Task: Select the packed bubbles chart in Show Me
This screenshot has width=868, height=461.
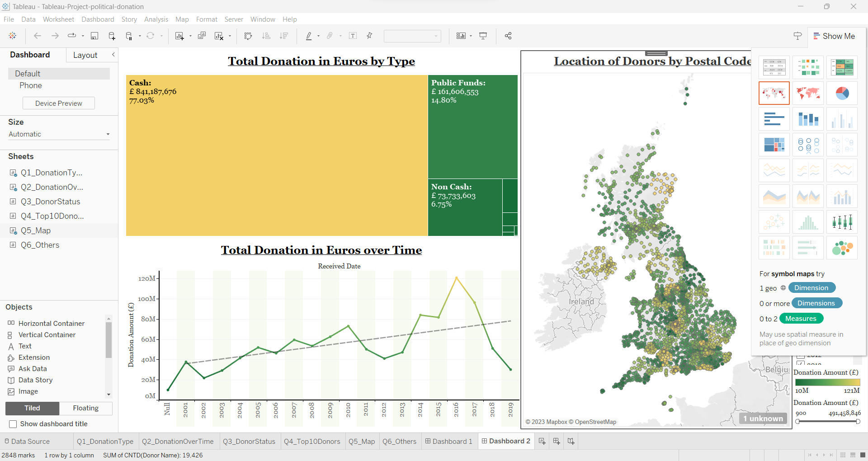Action: tap(842, 248)
